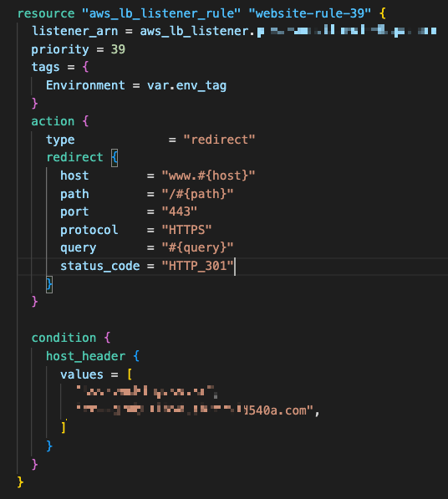Place cursor on listener_arn attribute
This screenshot has width=448, height=499.
[x=74, y=31]
